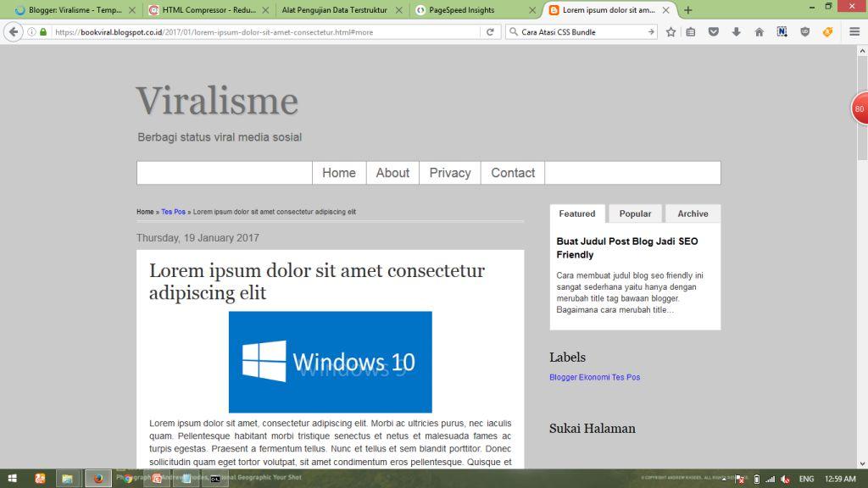Click the search go arrow
This screenshot has width=868, height=488.
point(651,32)
